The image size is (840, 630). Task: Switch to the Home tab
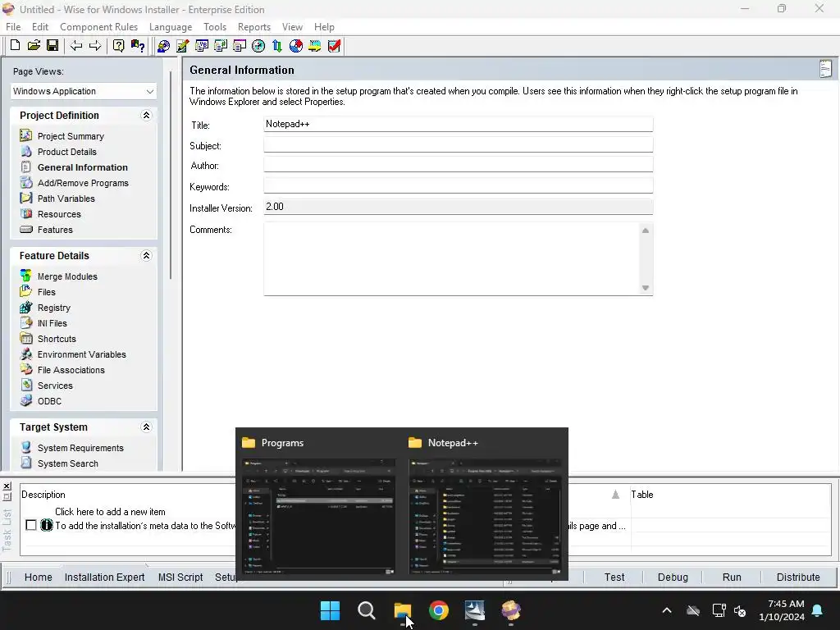tap(38, 577)
